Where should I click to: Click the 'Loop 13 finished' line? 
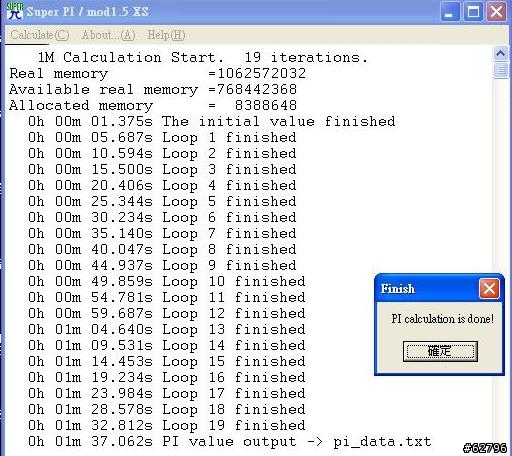[x=167, y=330]
